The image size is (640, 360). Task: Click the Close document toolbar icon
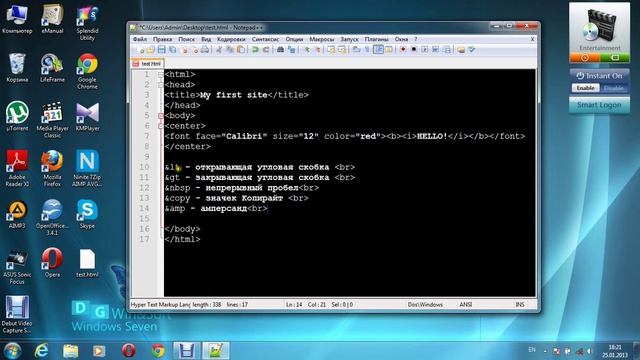184,49
